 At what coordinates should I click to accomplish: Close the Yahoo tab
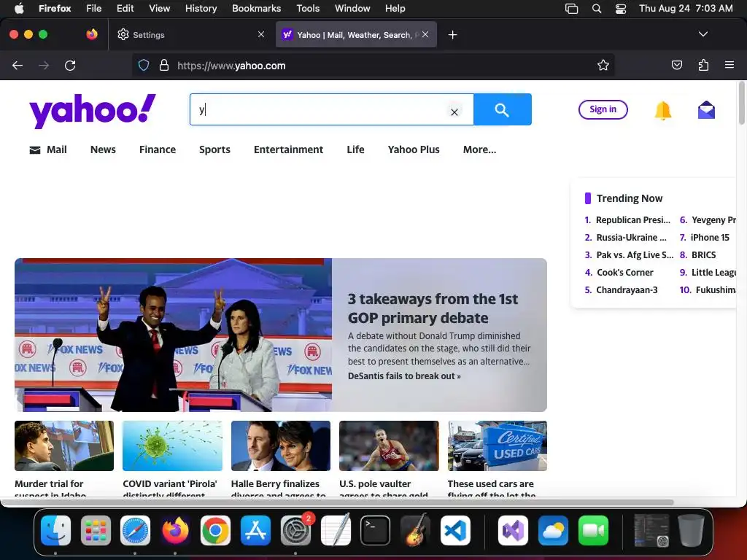click(425, 34)
